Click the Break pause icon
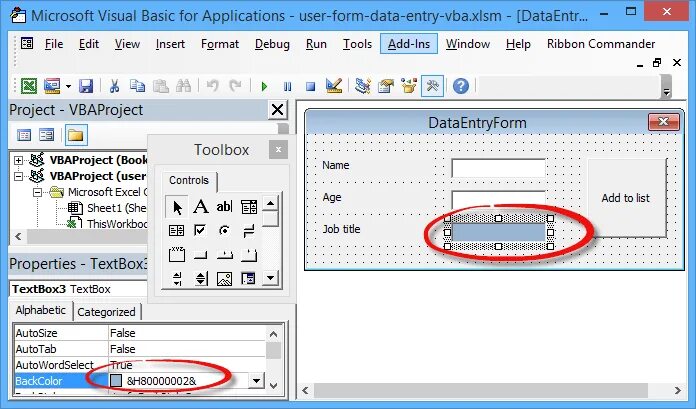The width and height of the screenshot is (696, 409). tap(288, 86)
